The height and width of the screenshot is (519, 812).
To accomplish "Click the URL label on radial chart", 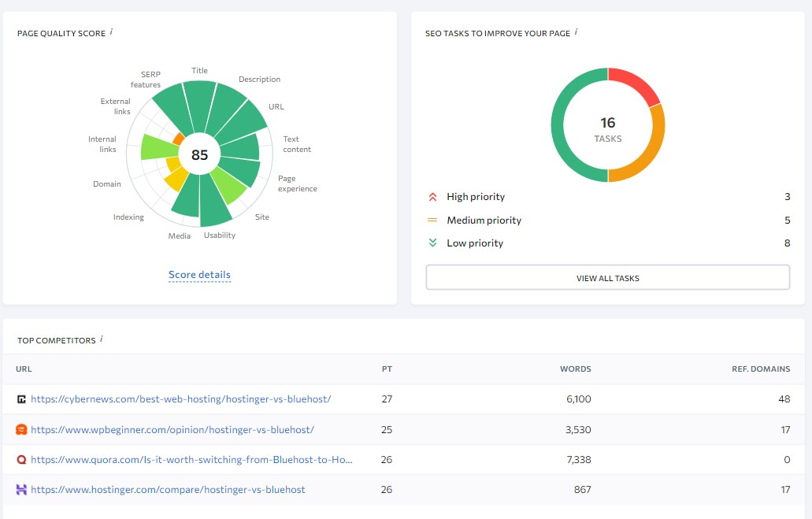I will (276, 106).
